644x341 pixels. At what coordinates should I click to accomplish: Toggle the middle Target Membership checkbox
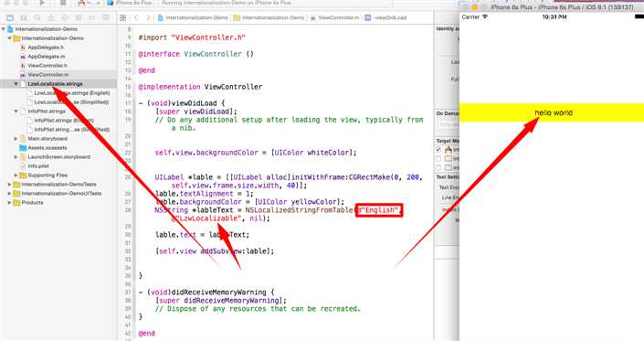(438, 158)
